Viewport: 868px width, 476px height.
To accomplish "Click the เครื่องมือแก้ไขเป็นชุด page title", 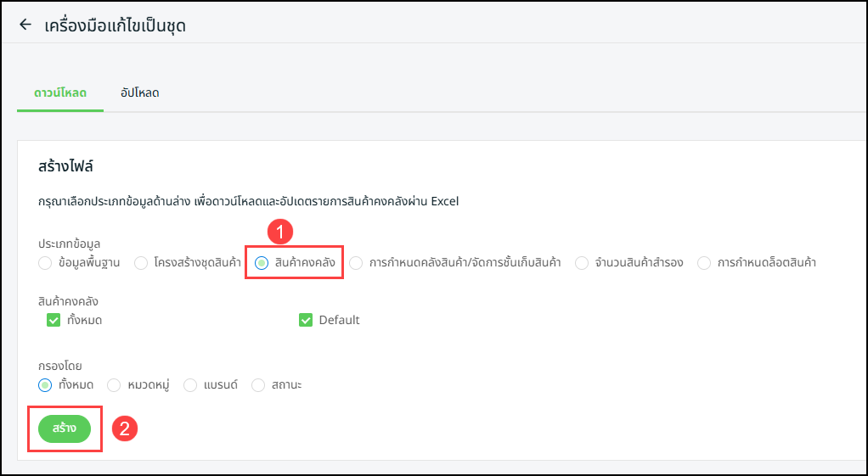I will 115,25.
